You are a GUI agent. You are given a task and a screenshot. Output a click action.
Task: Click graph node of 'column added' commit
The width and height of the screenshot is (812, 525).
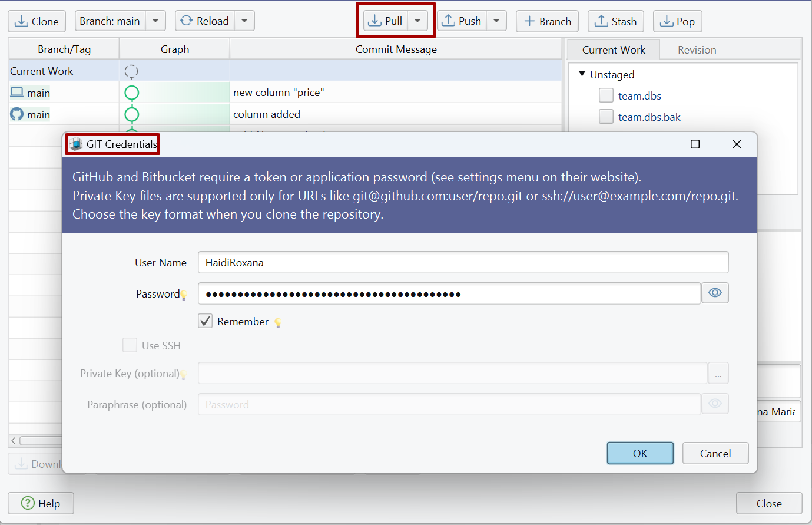[x=132, y=114]
